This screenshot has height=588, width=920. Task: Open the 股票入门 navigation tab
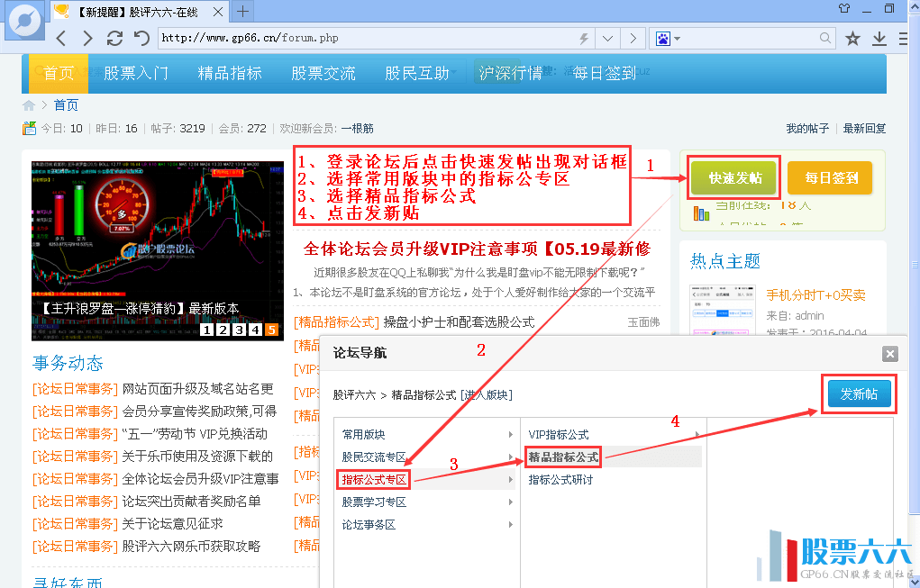135,74
